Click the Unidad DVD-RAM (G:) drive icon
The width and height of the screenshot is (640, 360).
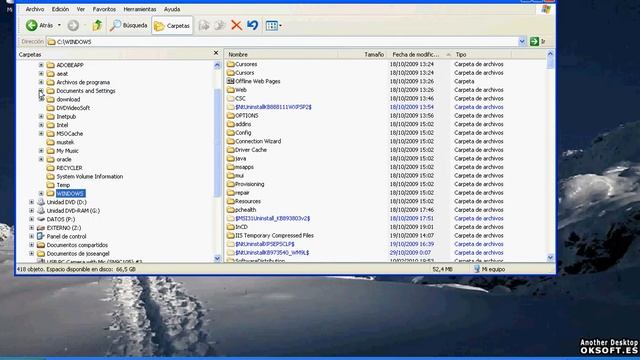(x=41, y=211)
